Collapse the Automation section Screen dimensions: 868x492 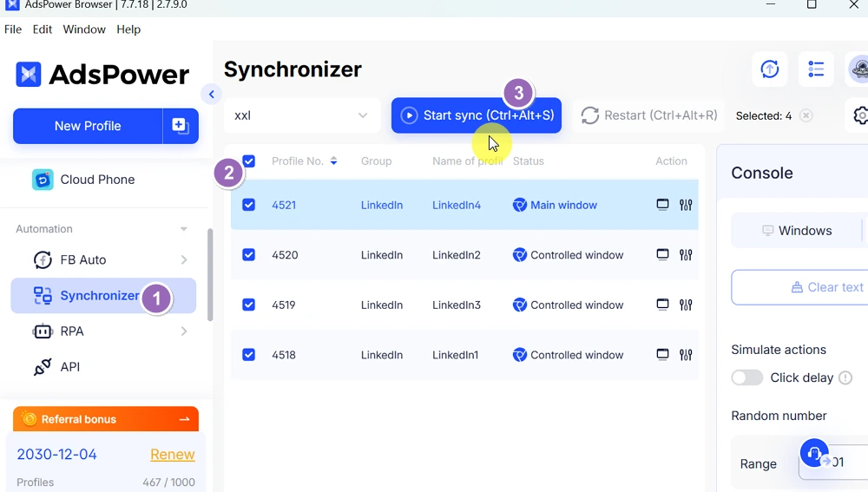pos(184,229)
